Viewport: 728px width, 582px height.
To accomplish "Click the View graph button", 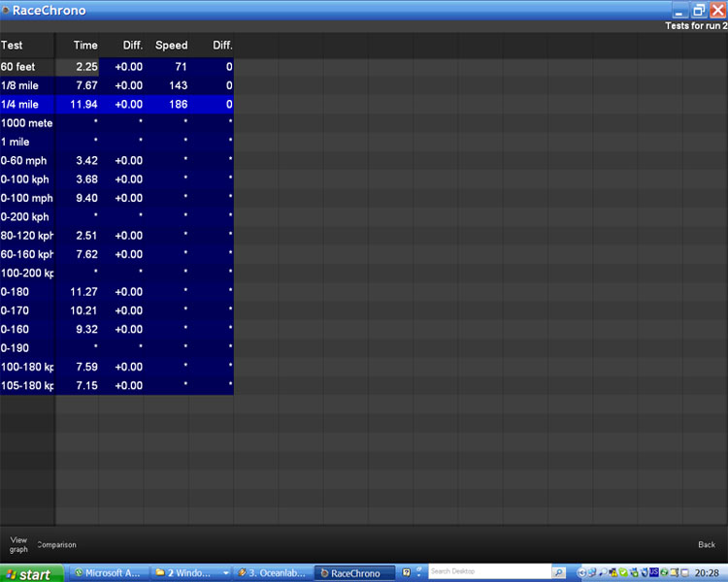I will tap(18, 544).
